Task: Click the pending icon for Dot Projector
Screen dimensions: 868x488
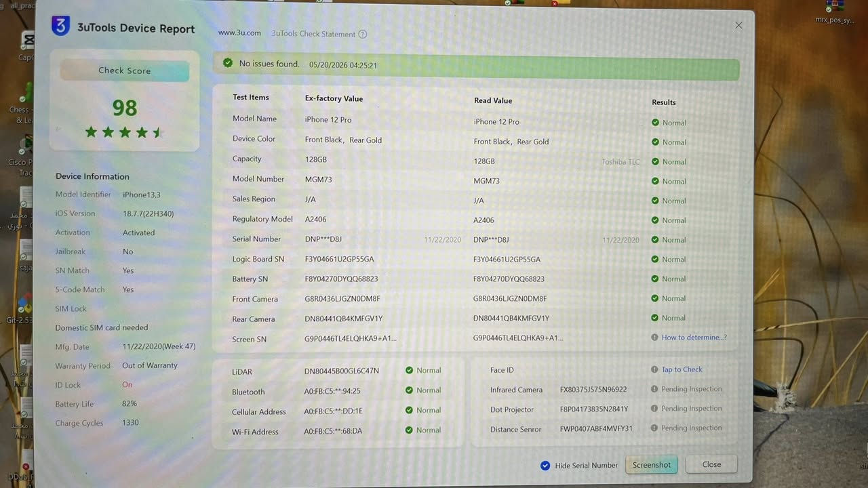Action: pyautogui.click(x=654, y=409)
